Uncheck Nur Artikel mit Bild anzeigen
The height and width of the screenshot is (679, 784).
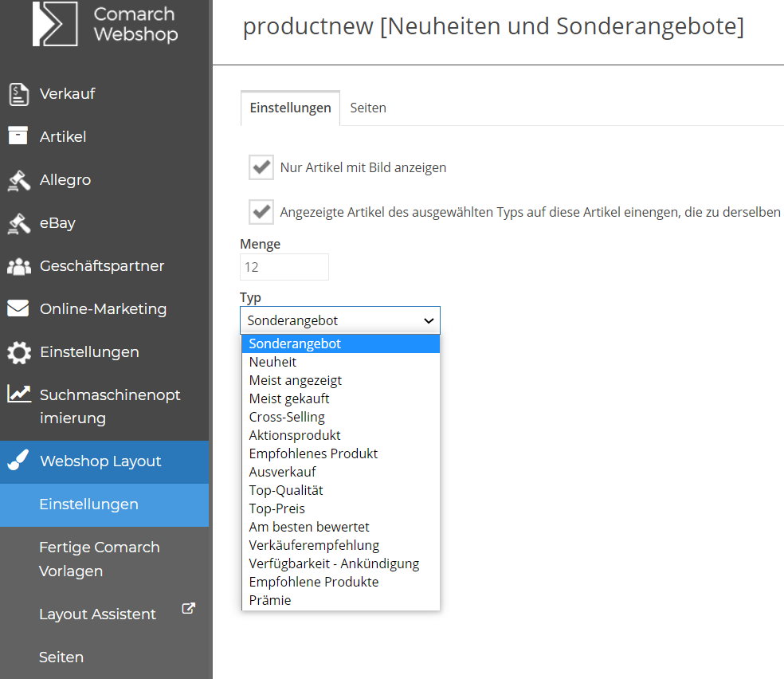[x=261, y=167]
